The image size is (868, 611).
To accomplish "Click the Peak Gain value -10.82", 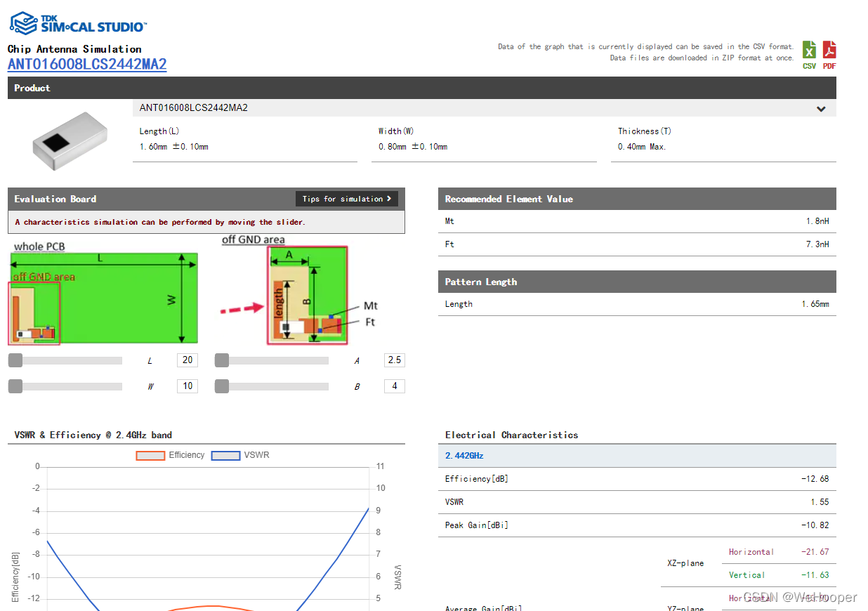I will coord(815,525).
